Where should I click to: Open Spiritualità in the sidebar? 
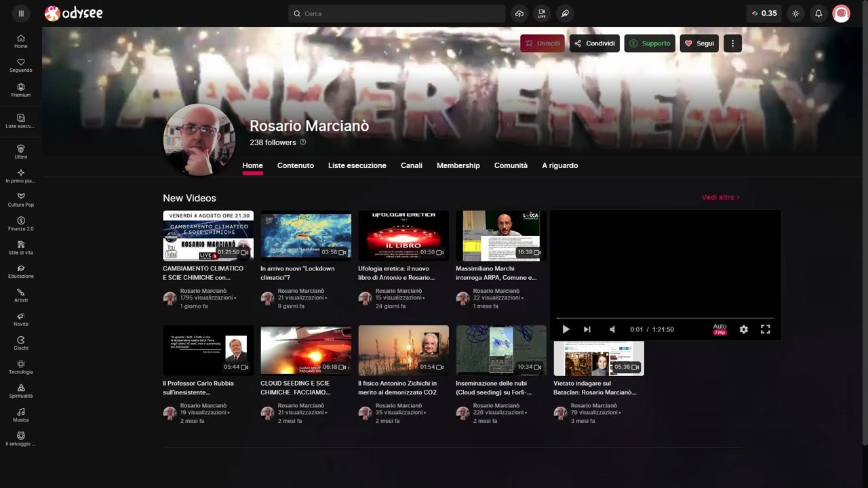pyautogui.click(x=21, y=391)
